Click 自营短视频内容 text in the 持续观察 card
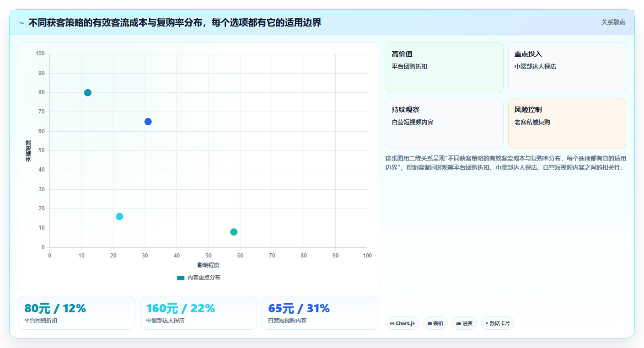 point(413,122)
